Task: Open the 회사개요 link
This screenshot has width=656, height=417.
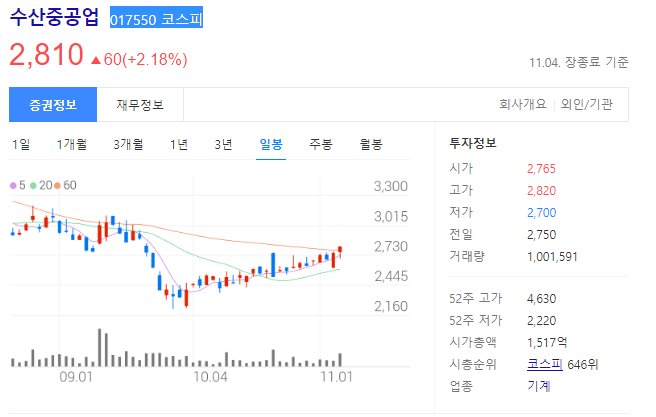Action: tap(523, 104)
